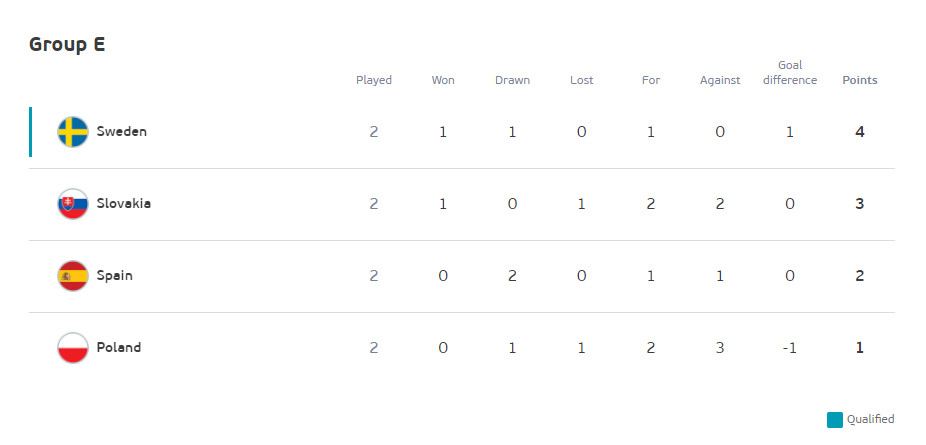Click Sweden's points value 4

coord(859,132)
